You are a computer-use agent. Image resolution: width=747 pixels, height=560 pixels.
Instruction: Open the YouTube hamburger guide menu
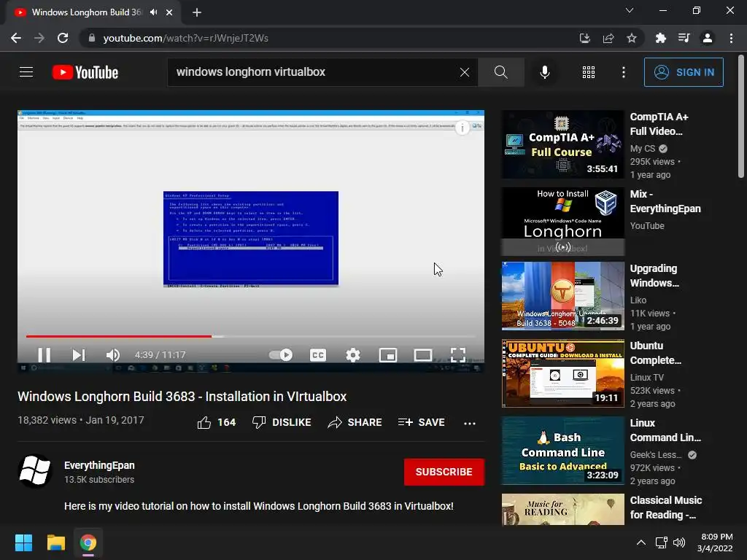tap(26, 72)
